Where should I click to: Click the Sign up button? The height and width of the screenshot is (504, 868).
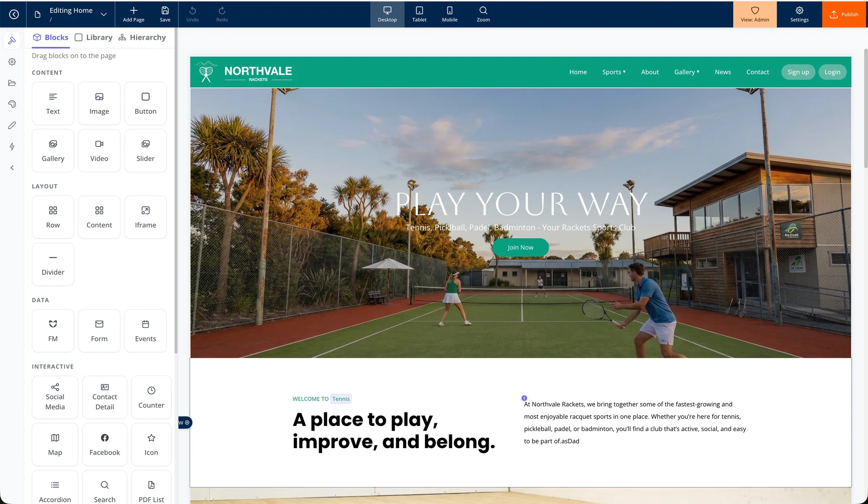click(798, 72)
